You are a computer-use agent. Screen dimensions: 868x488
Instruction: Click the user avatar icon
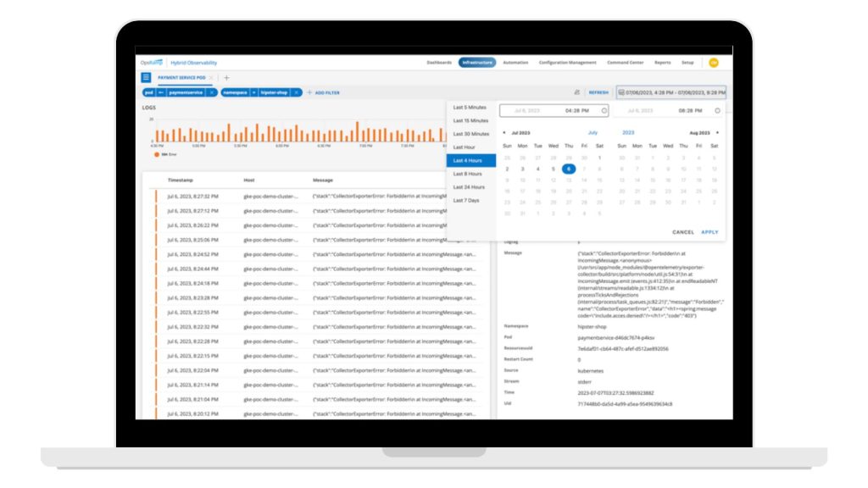pyautogui.click(x=713, y=63)
